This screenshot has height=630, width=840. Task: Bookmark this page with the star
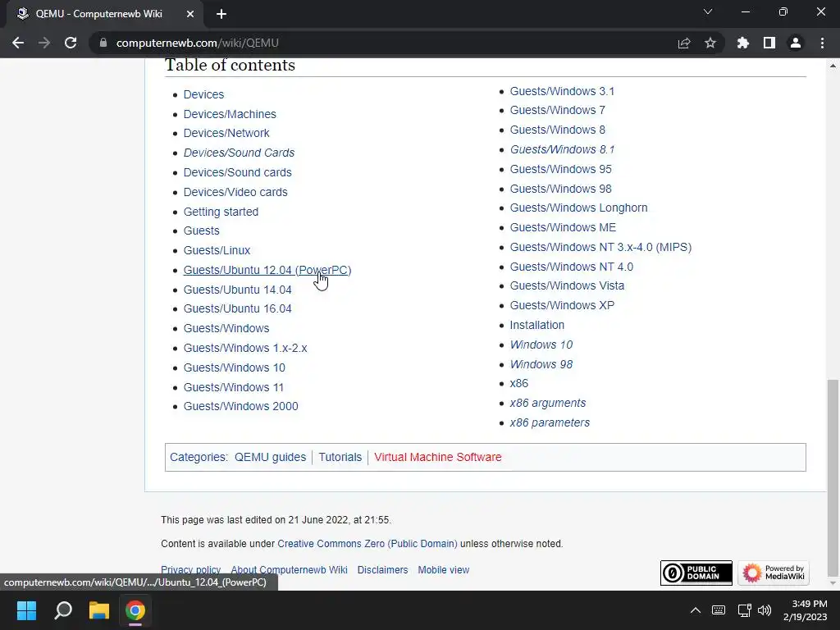710,43
